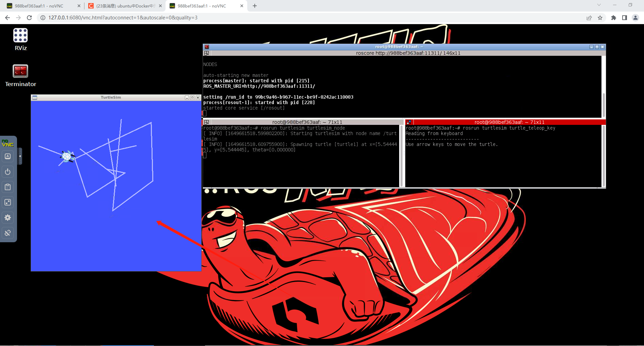Open noVNC shutdown/reboot power menu
The height and width of the screenshot is (346, 644).
coord(7,172)
